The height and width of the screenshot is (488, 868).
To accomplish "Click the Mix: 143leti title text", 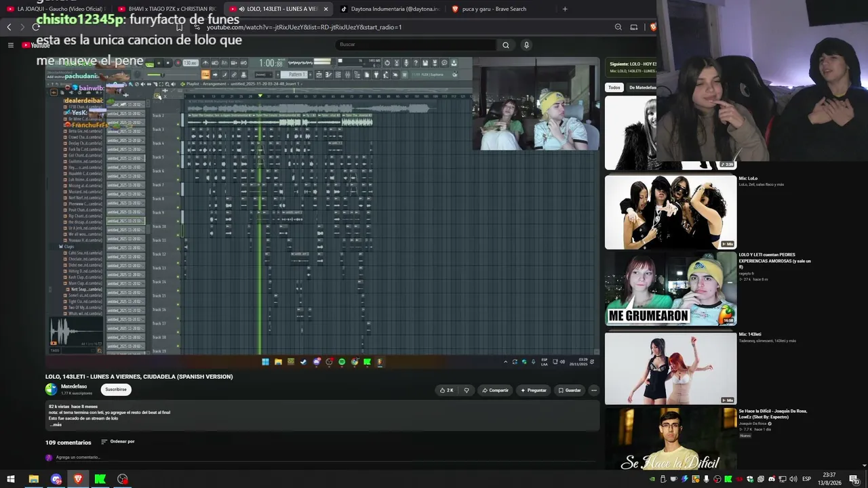I will [x=750, y=334].
